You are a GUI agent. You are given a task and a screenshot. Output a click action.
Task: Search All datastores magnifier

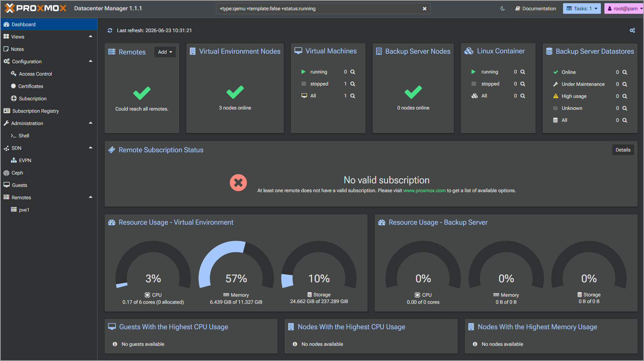(x=625, y=120)
